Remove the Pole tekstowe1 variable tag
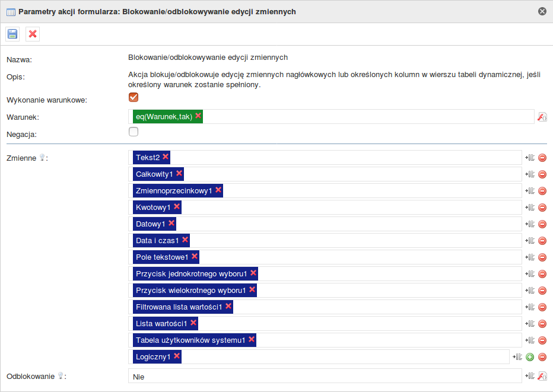Screen dimensions: 553x392 195,256
